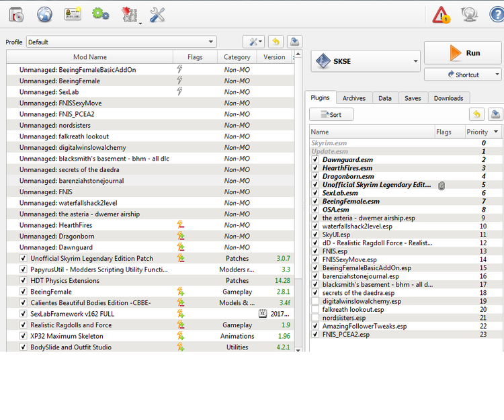This screenshot has width=504, height=420.
Task: Select Unmanaged: secrets of the daedra row
Action: coord(151,169)
